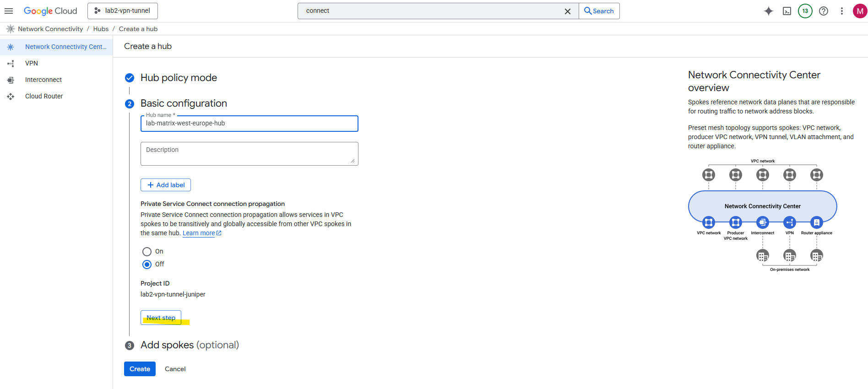Click the Network Connectivity breadcrumb icon

pyautogui.click(x=11, y=29)
